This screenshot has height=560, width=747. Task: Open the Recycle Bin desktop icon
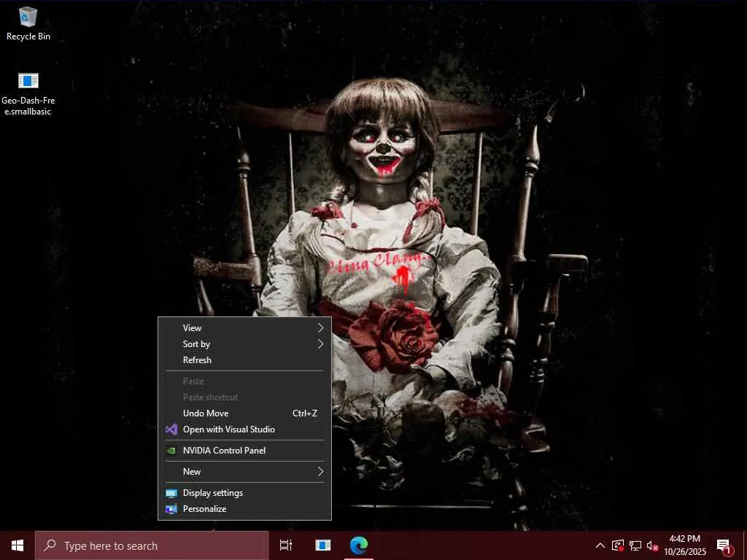pyautogui.click(x=28, y=24)
